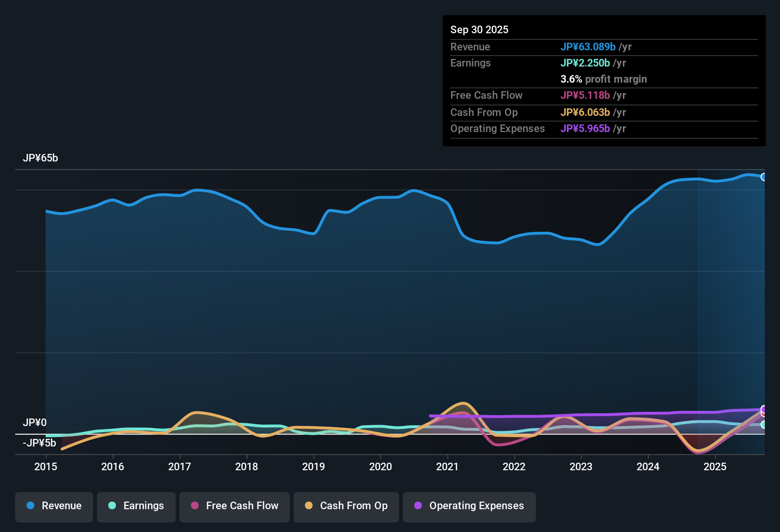780x532 pixels.
Task: Toggle the Revenue series visibility
Action: click(x=54, y=506)
